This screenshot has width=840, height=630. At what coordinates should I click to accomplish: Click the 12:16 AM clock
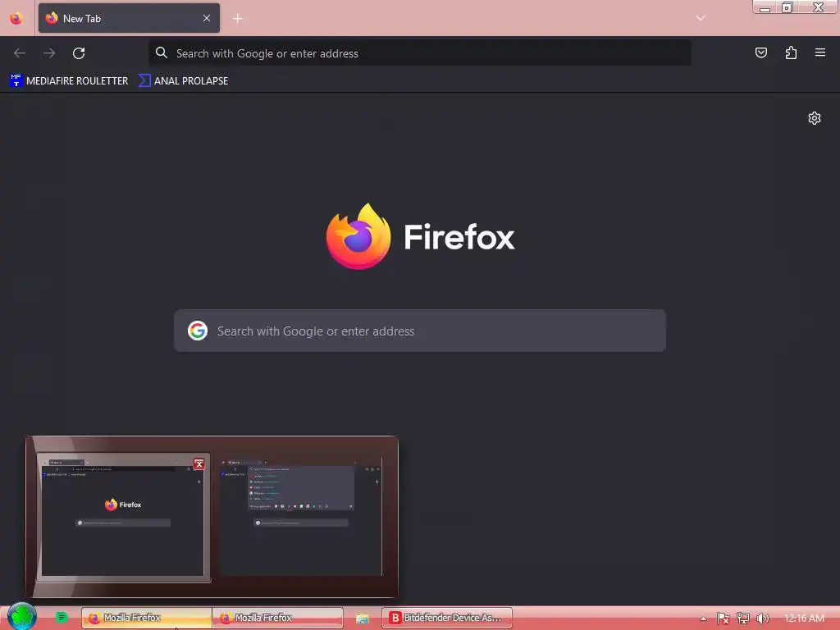click(x=804, y=619)
